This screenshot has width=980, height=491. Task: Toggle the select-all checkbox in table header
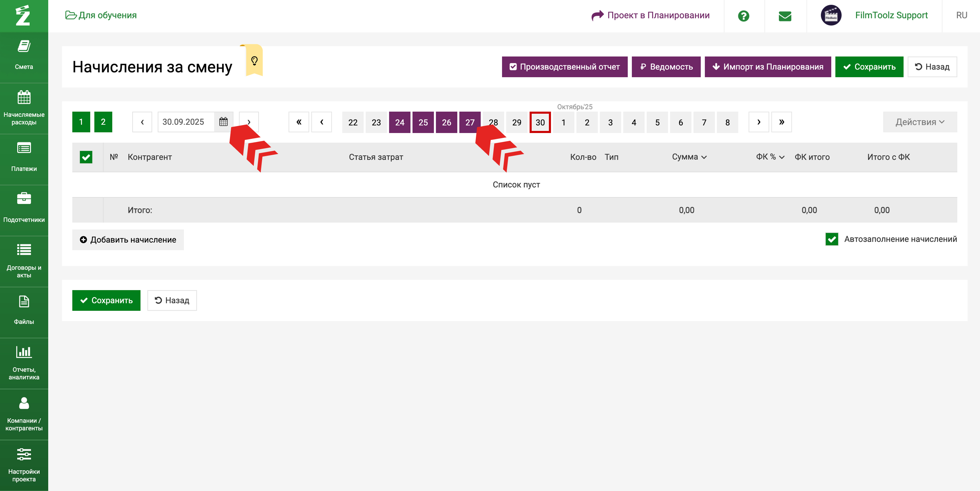coord(86,157)
